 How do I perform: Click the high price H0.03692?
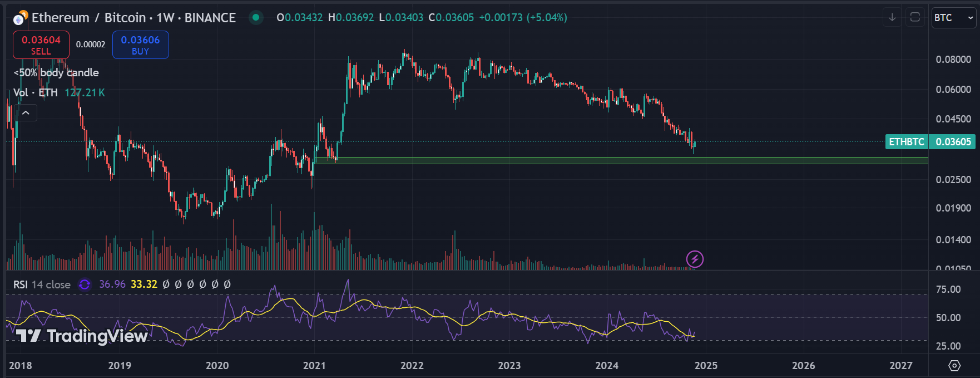[x=351, y=18]
